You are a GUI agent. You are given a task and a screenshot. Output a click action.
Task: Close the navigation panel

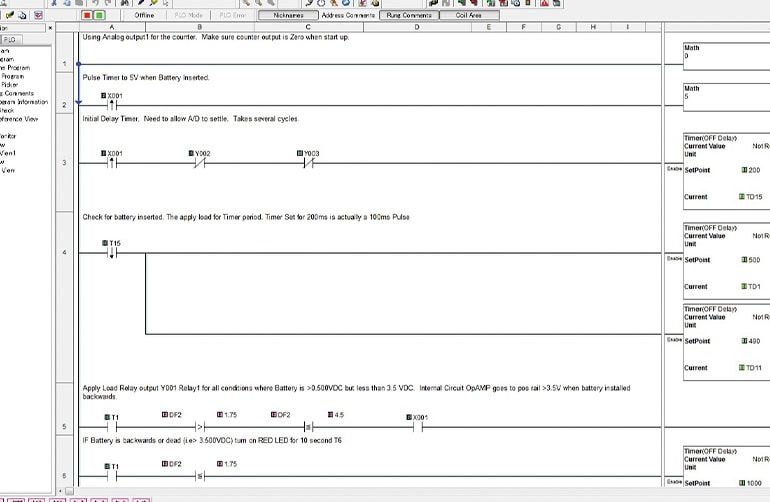(x=50, y=28)
